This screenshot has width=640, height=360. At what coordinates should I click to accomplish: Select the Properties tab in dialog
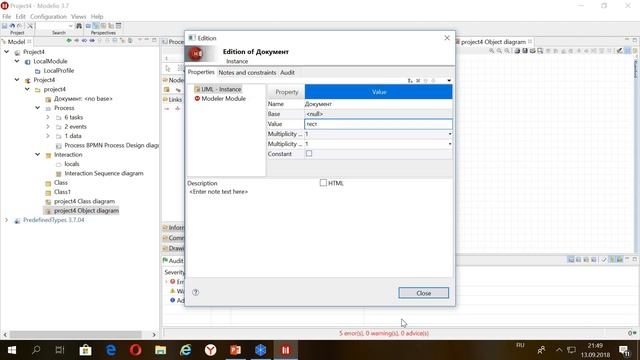click(x=201, y=72)
